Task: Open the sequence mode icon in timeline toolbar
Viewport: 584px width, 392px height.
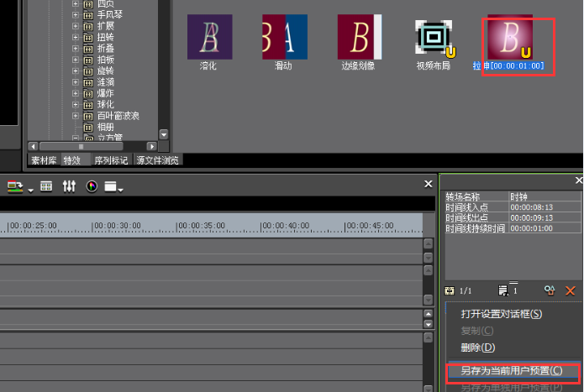Action: click(x=15, y=186)
